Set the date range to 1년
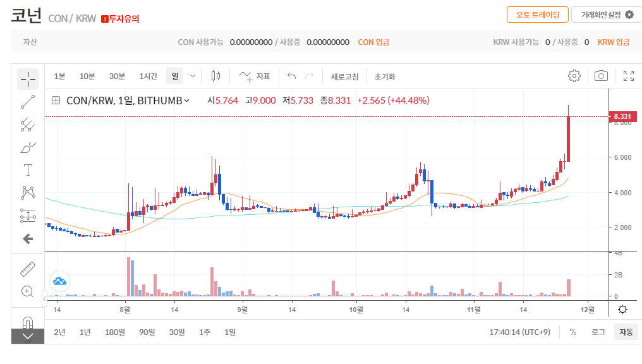This screenshot has width=642, height=364. click(85, 332)
